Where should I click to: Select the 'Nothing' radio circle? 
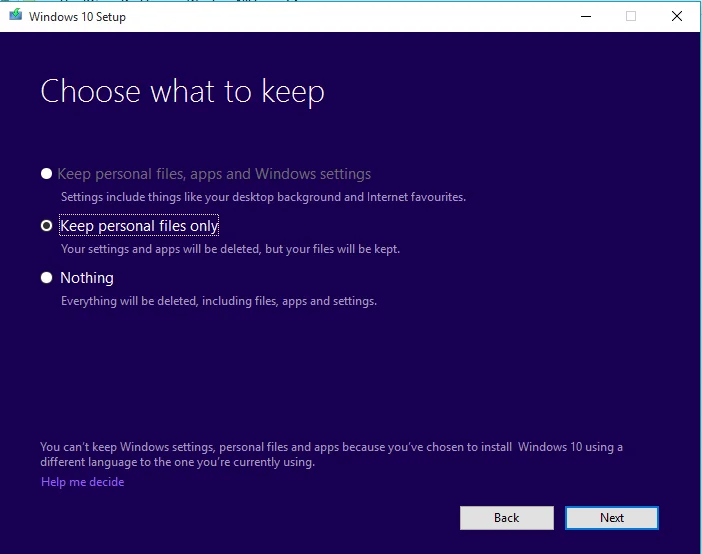click(46, 278)
